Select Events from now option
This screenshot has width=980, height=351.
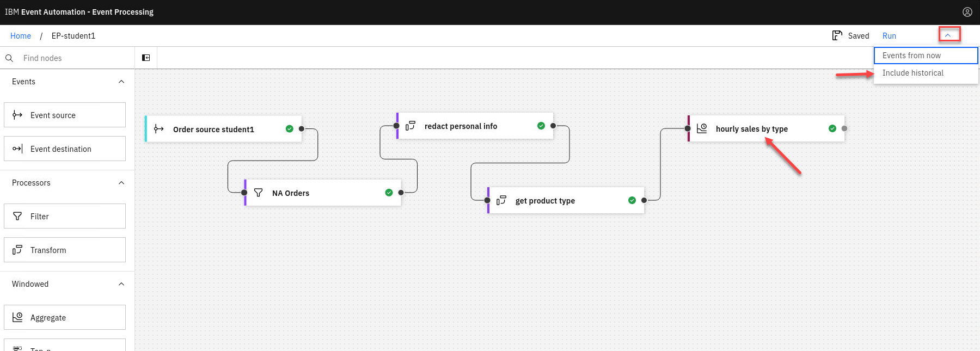pos(926,56)
